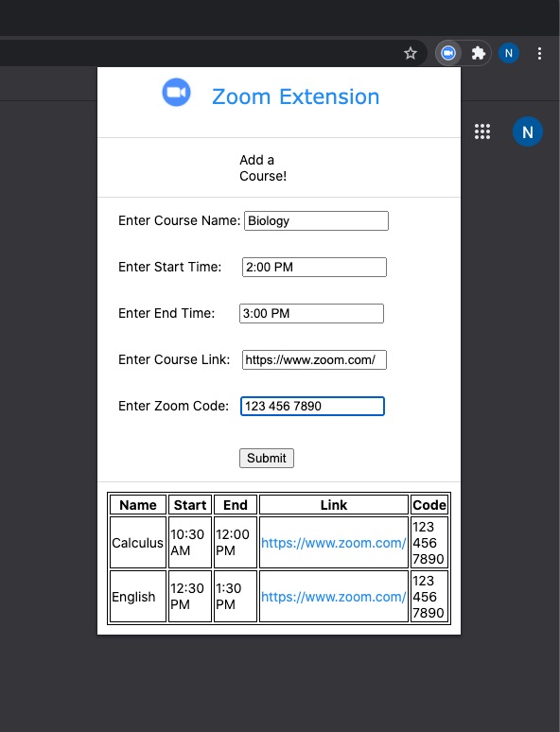
Task: Click the Zoom Extension title
Action: click(296, 96)
